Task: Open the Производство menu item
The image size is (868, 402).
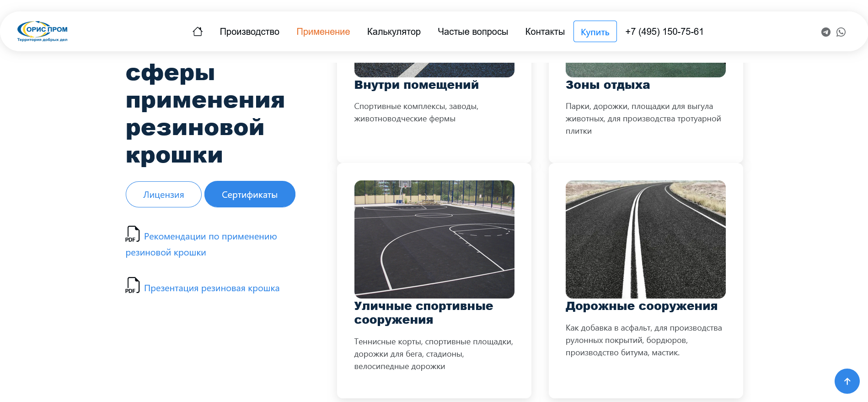Action: 249,32
